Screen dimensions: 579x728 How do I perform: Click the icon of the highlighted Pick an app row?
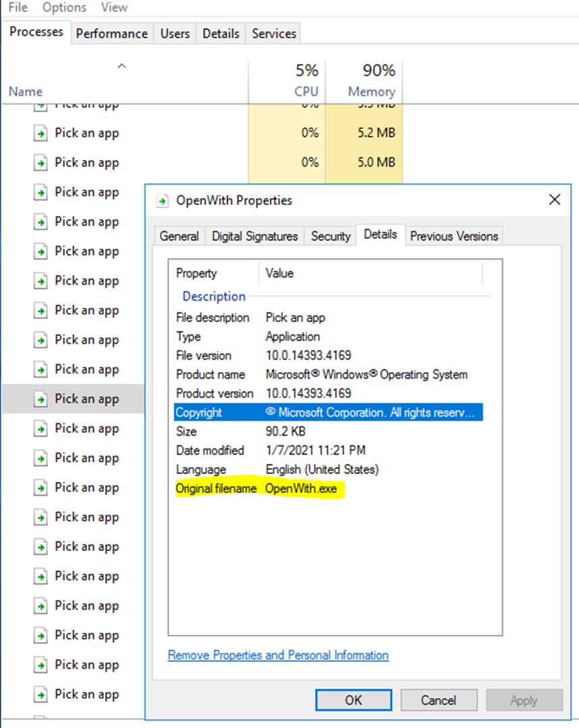point(40,399)
